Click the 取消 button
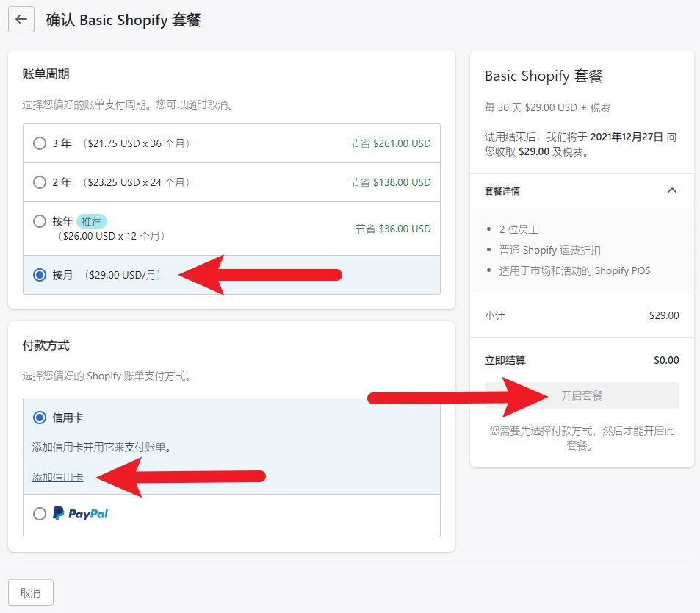Viewport: 700px width, 613px height. pos(31,592)
